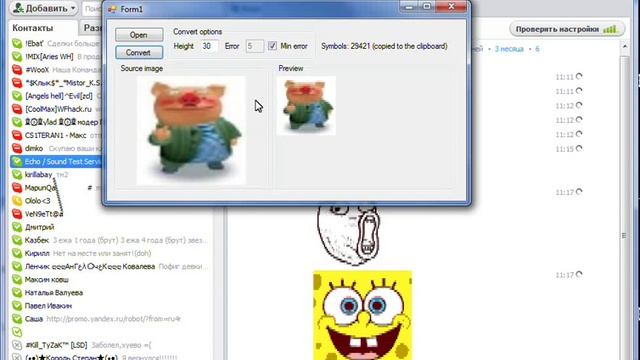This screenshot has height=360, width=640.
Task: Click green status icon next to Echo / Sound Test
Action: click(17, 162)
